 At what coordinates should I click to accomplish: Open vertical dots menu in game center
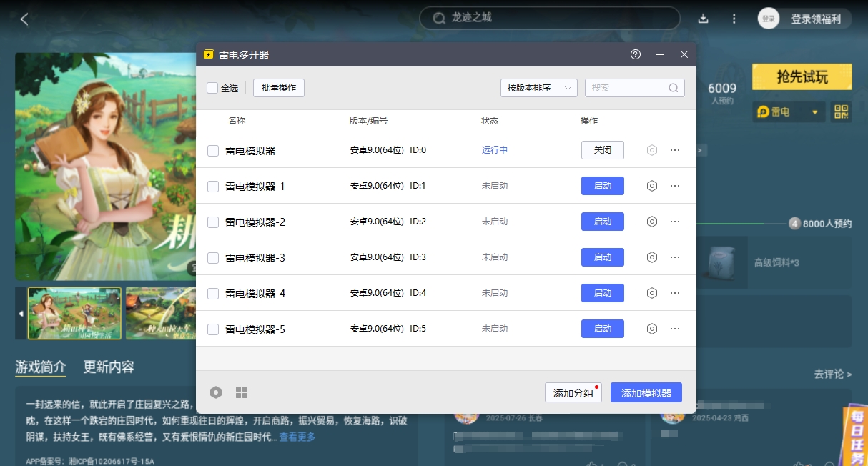[734, 19]
